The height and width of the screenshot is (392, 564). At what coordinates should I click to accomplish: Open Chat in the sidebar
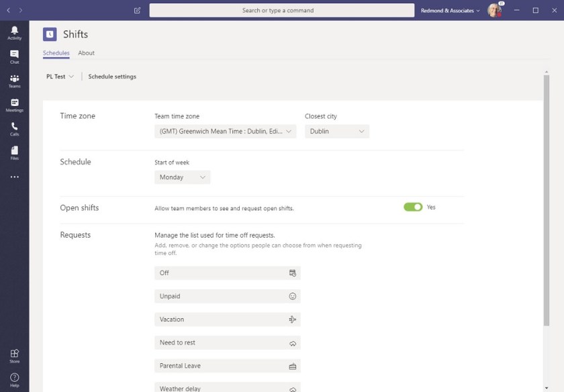[14, 57]
